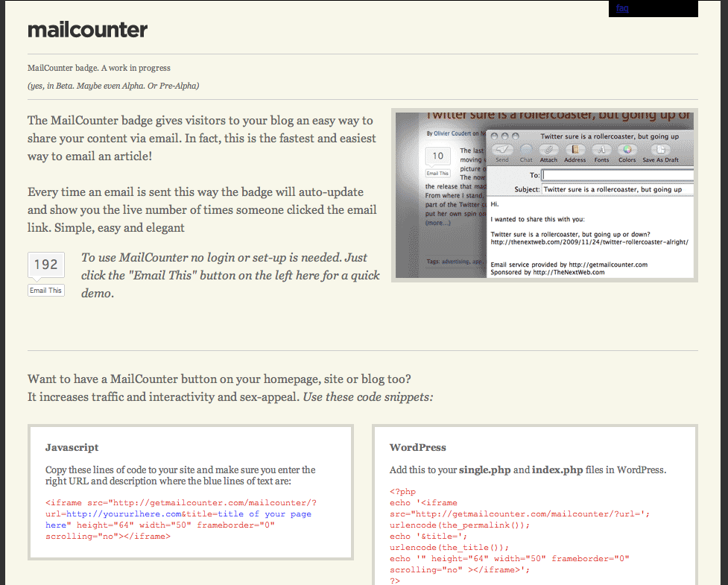Viewport: 728px width, 585px height.
Task: Click 'Use these code snippets:' italic text
Action: 367,397
